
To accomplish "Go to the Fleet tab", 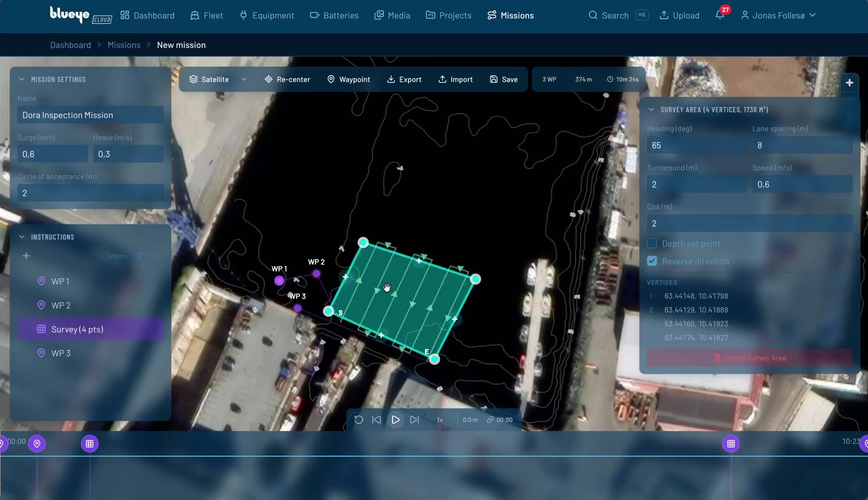I will tap(207, 16).
